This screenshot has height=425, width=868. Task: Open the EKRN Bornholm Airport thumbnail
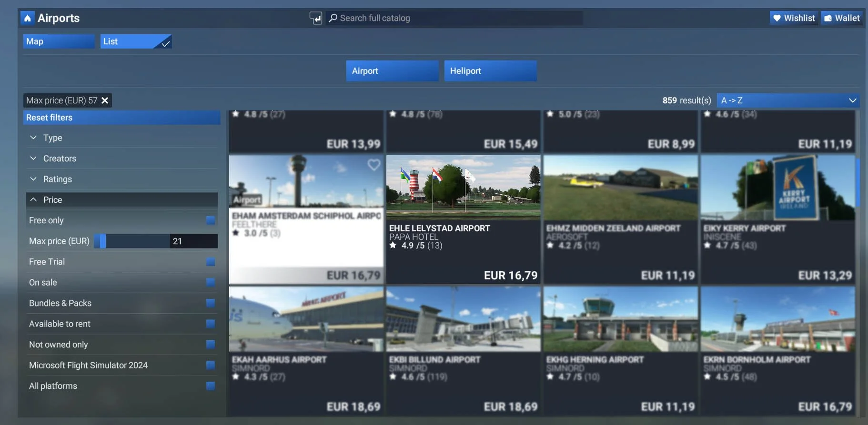click(x=777, y=319)
